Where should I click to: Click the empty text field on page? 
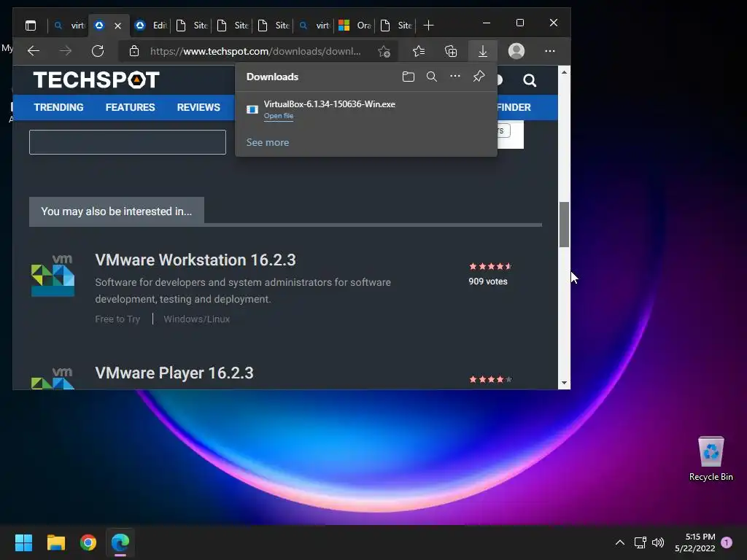[x=128, y=142]
